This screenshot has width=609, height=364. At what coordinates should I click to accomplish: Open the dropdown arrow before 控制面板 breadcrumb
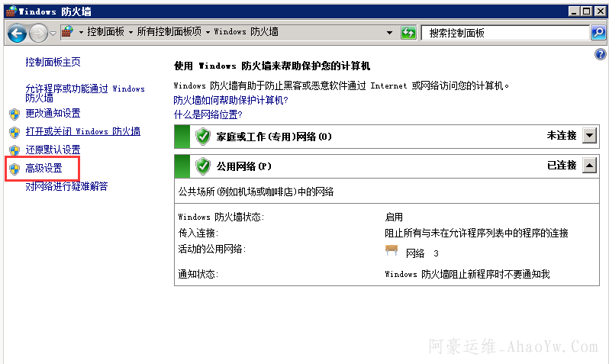[x=81, y=32]
